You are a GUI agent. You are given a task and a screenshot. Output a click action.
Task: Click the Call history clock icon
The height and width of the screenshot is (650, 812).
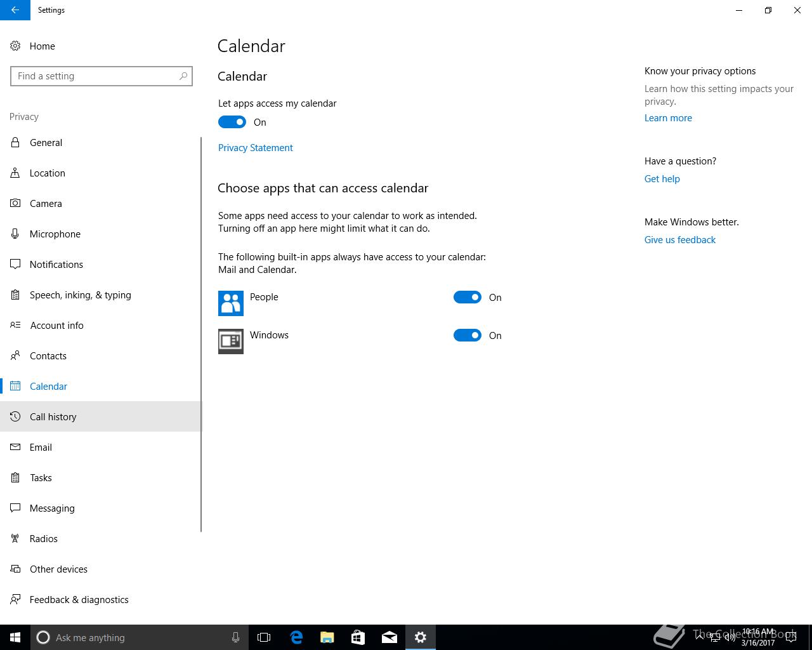pyautogui.click(x=15, y=416)
